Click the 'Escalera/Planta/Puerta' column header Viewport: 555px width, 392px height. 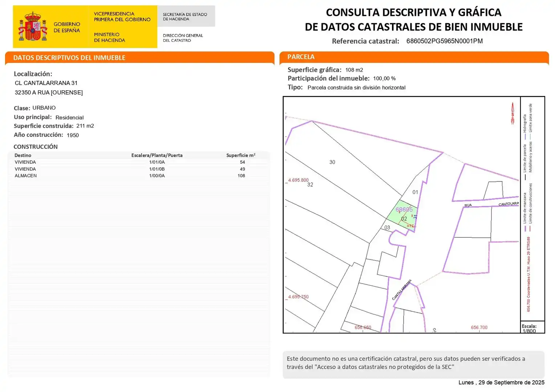pos(157,155)
